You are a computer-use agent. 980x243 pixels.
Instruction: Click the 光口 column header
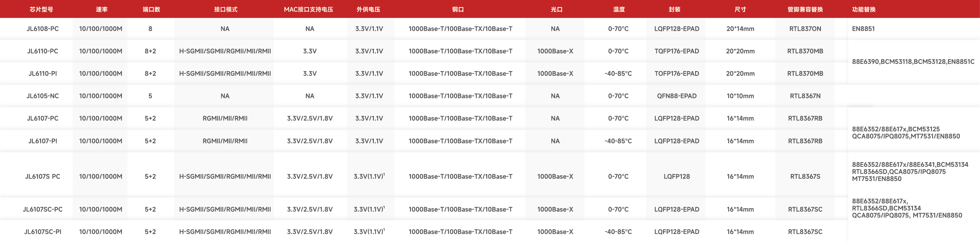pyautogui.click(x=556, y=9)
